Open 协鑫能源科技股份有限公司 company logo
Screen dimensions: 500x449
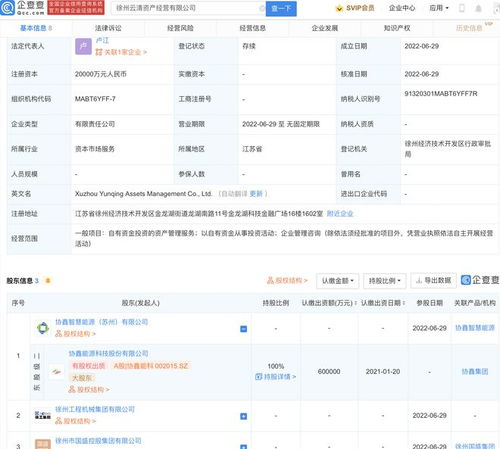56,372
